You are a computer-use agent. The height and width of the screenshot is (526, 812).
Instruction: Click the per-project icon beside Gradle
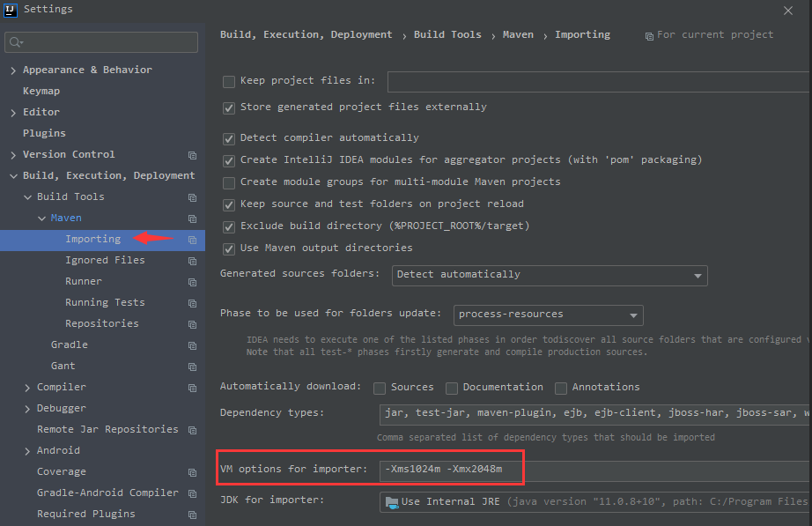pyautogui.click(x=192, y=345)
